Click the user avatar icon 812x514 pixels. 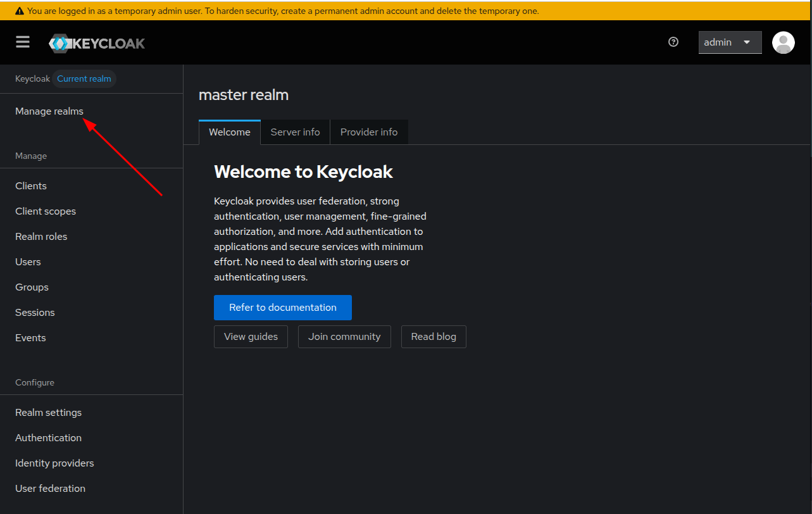[x=783, y=42]
